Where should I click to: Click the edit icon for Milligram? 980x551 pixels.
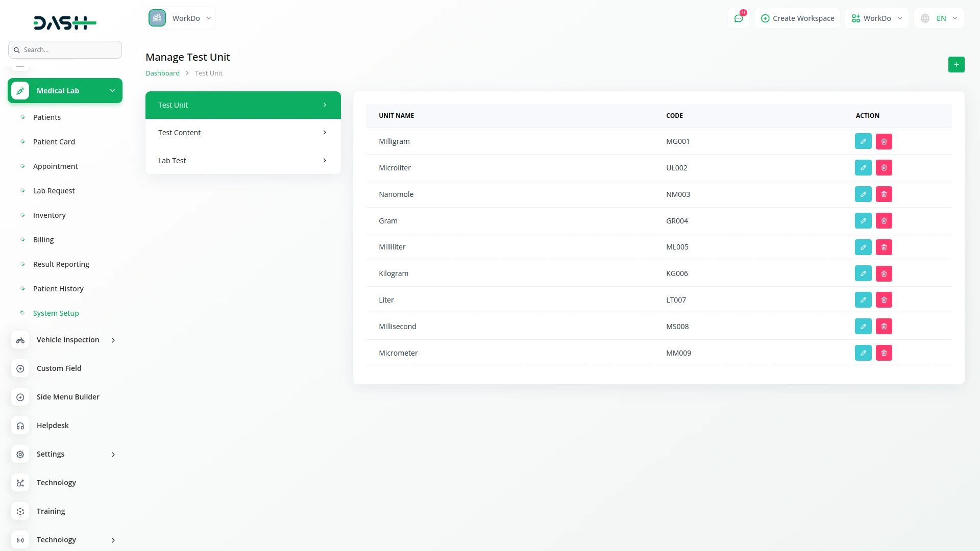(863, 141)
